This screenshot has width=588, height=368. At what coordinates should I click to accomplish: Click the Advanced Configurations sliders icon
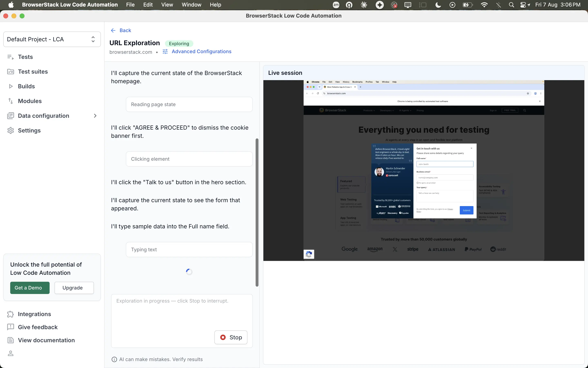(x=165, y=52)
